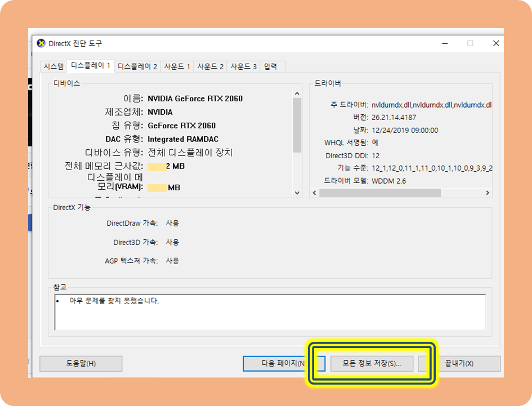This screenshot has height=406, width=532.
Task: Click the 도움말(H) button
Action: (x=81, y=364)
